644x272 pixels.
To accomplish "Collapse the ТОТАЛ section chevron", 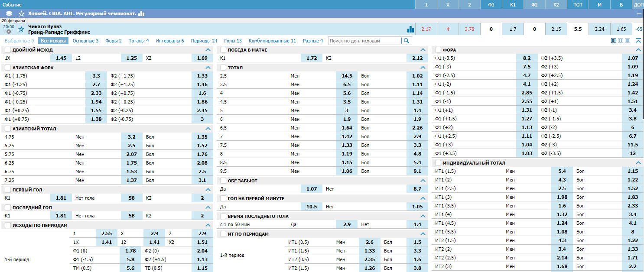I will (x=423, y=68).
